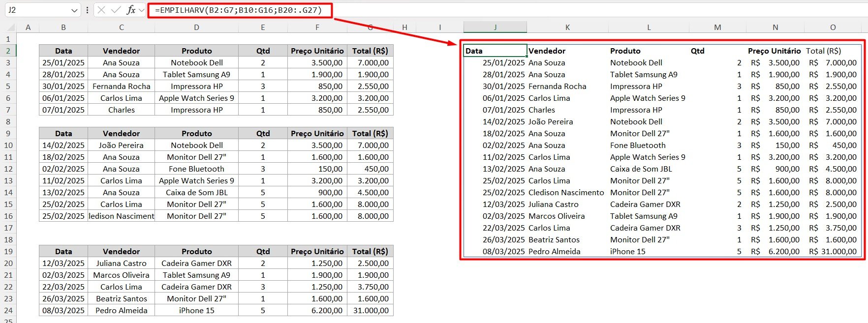The image size is (868, 323).
Task: Select row 2 header
Action: [x=8, y=51]
